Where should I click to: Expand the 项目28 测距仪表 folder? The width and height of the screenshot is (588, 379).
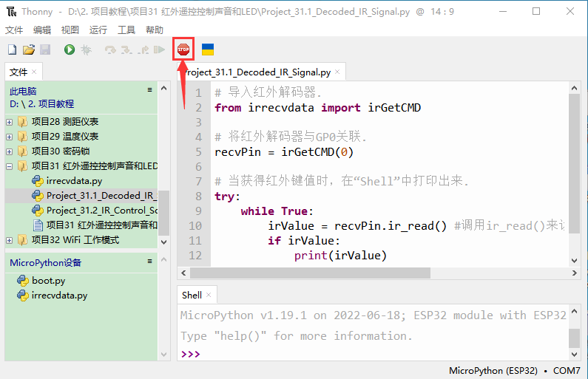(x=10, y=122)
